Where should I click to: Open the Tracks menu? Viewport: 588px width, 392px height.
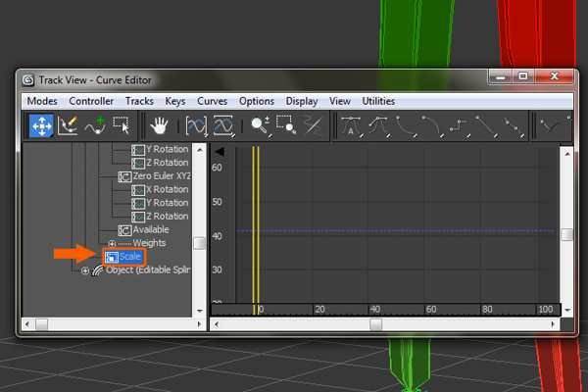click(139, 101)
